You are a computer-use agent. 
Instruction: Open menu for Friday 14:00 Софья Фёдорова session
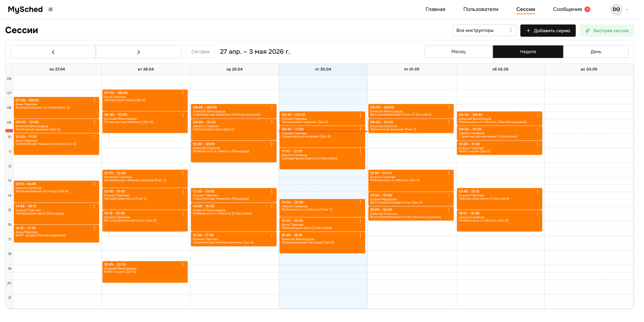449,196
